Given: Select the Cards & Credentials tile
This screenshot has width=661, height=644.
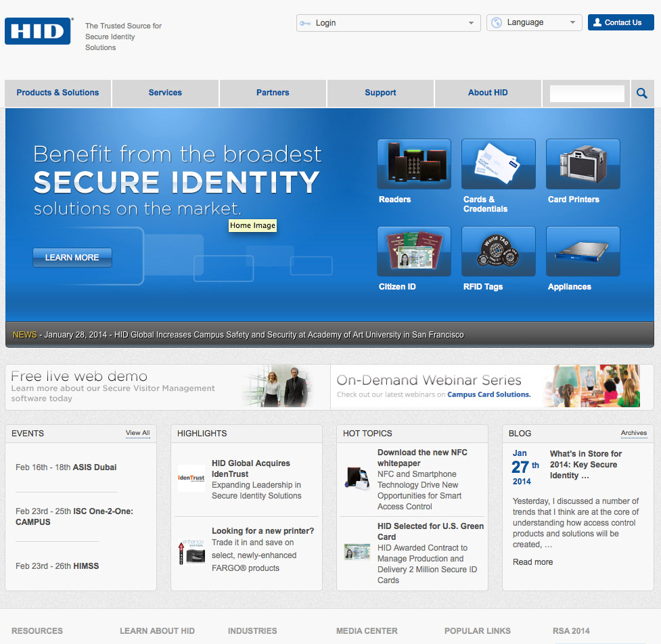Looking at the screenshot, I should 498,164.
